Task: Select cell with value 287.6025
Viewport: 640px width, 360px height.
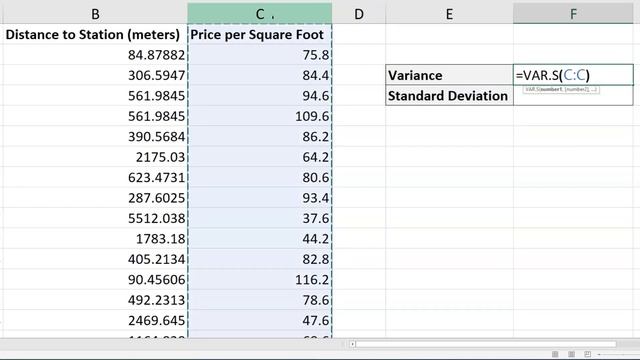Action: [x=95, y=198]
